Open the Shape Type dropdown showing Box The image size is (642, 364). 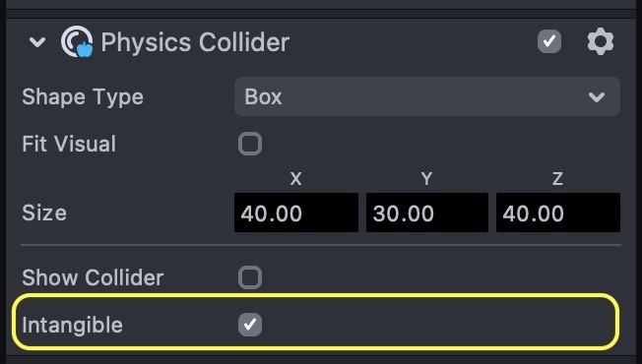click(427, 97)
